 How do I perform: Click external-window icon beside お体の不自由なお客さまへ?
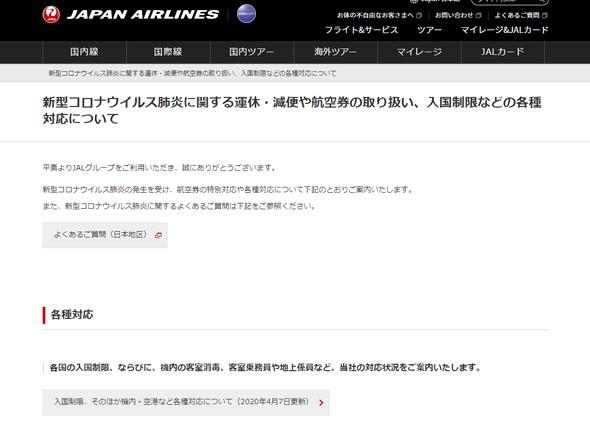tap(419, 15)
